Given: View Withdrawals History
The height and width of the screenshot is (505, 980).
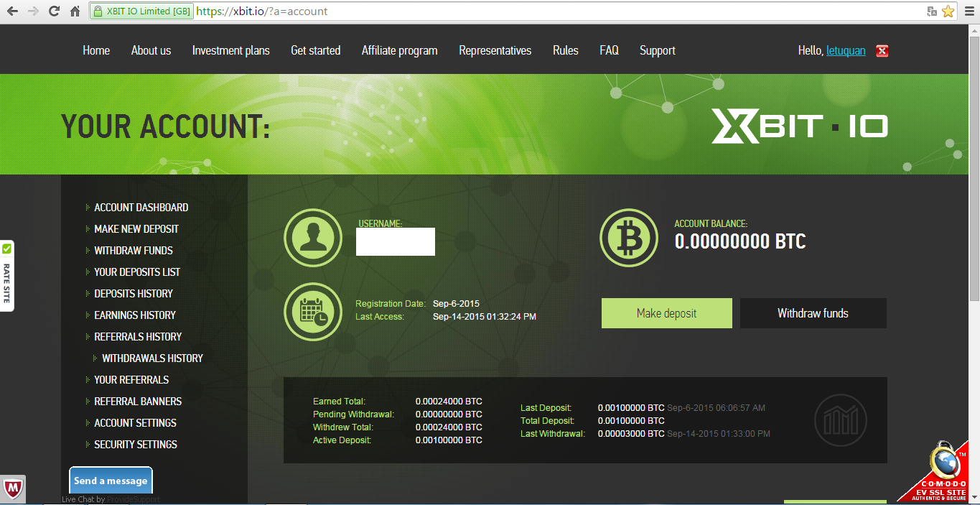Looking at the screenshot, I should pyautogui.click(x=152, y=358).
